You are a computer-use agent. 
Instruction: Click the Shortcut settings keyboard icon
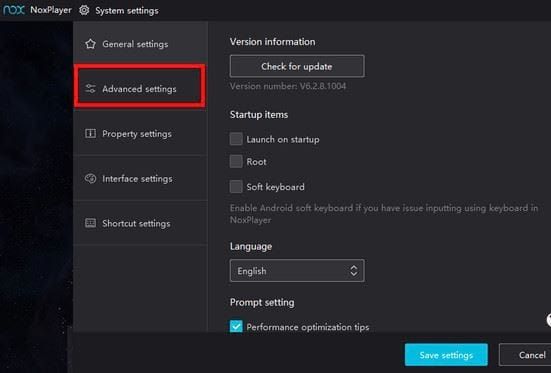[x=90, y=223]
